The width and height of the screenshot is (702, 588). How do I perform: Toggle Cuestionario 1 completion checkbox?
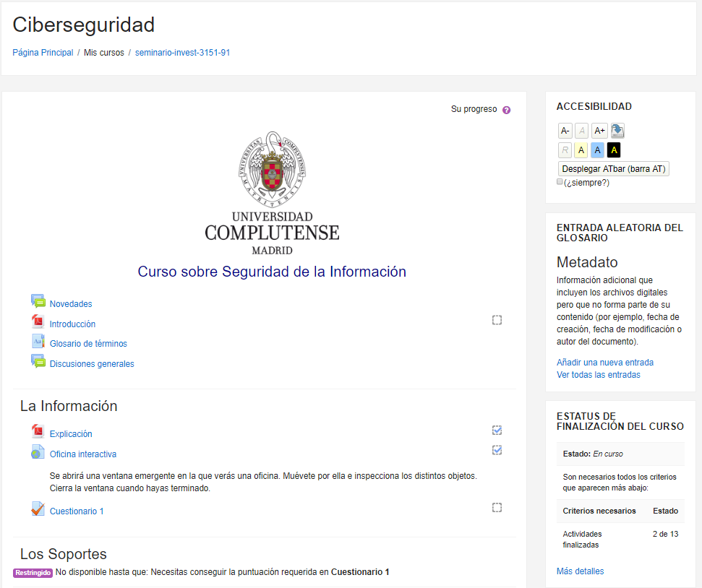point(497,507)
